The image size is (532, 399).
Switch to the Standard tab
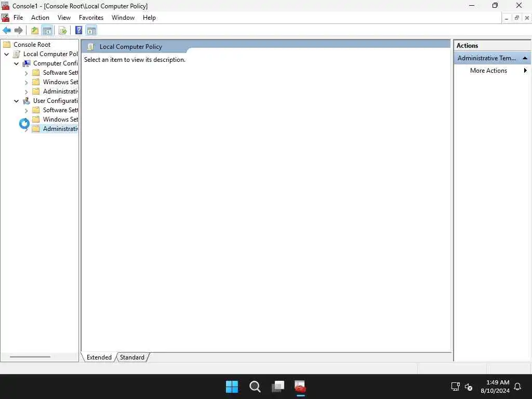132,357
